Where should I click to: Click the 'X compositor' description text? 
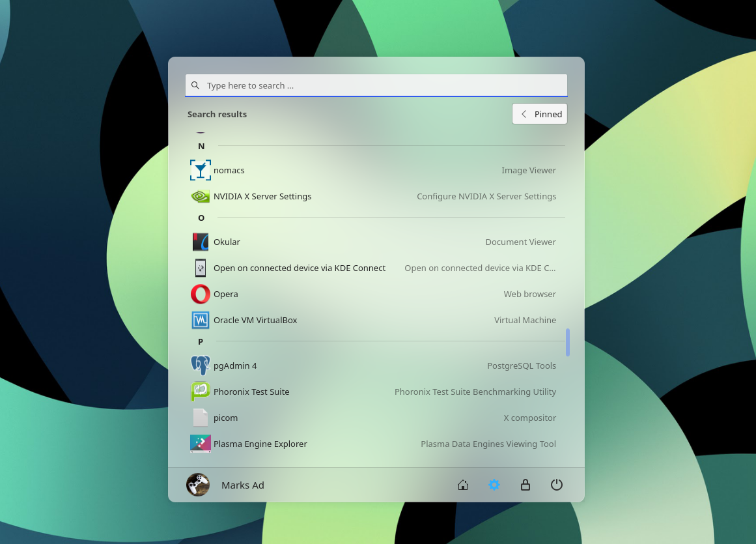[530, 418]
